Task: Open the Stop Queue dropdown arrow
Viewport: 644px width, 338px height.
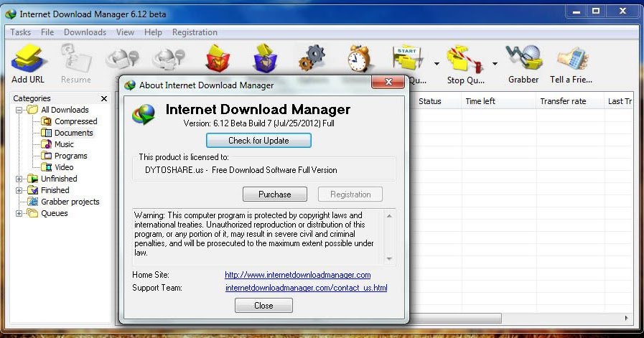Action: 495,64
